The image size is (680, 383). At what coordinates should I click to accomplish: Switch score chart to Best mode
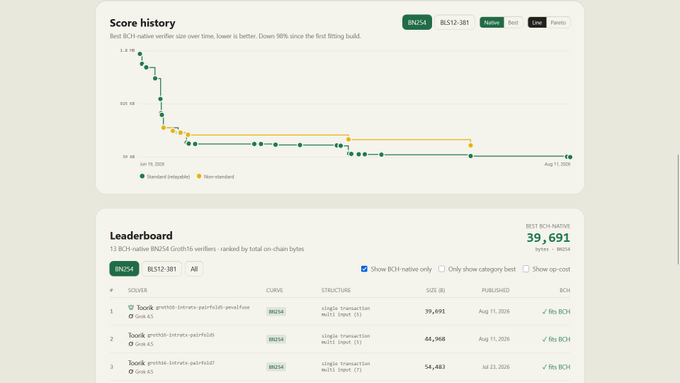pos(513,23)
